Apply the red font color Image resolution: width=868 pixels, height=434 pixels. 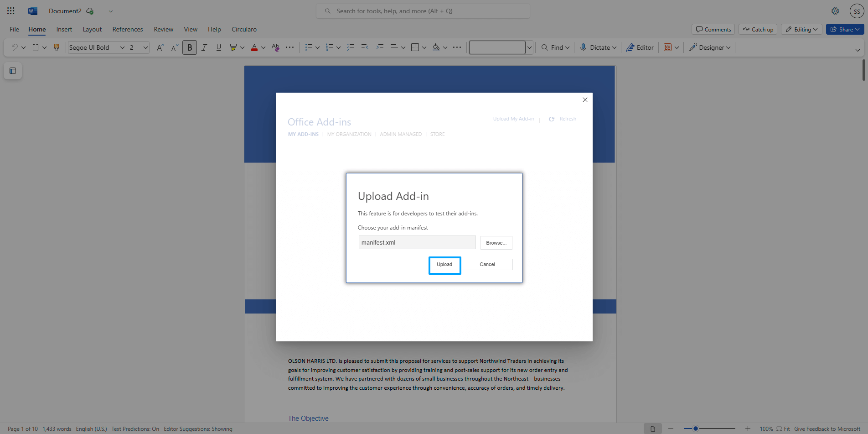[x=254, y=47]
